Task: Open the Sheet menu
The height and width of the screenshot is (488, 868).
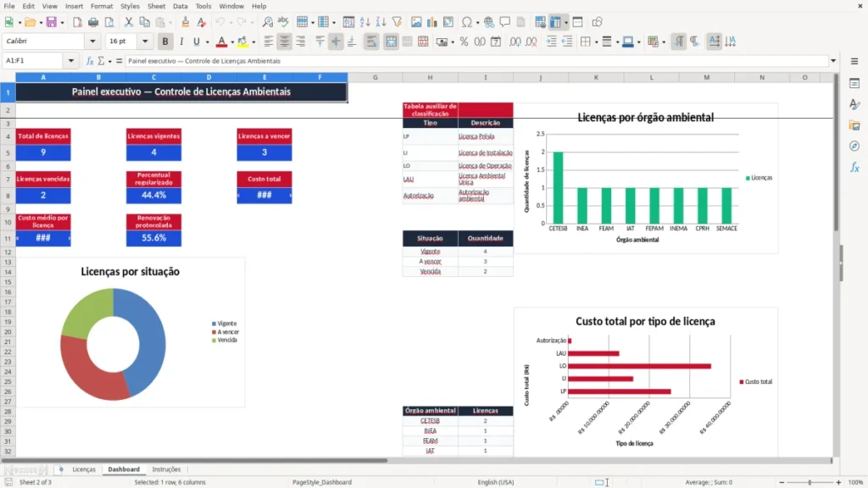Action: coord(156,6)
